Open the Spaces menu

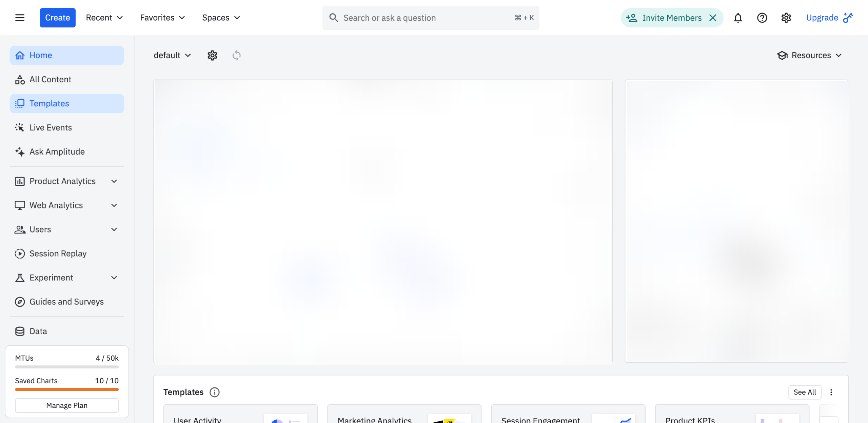tap(221, 18)
